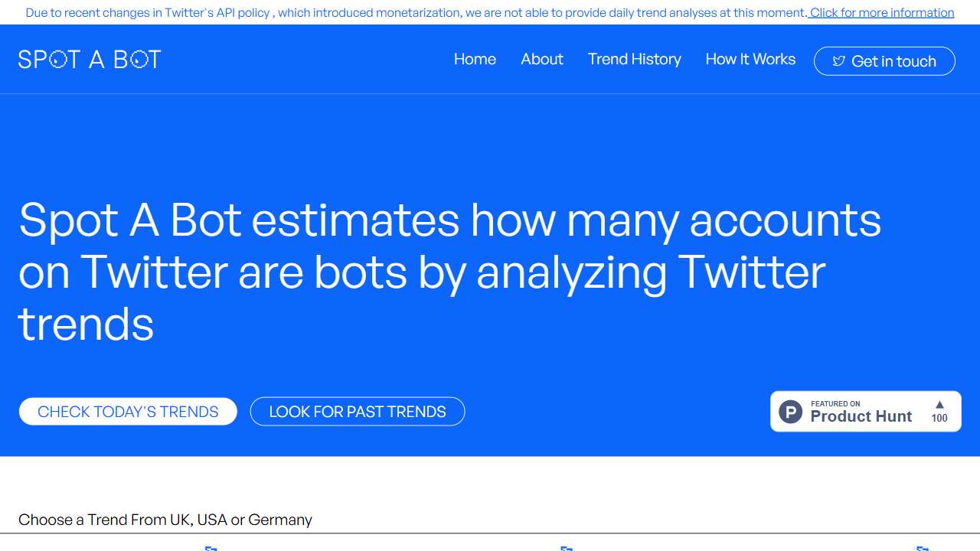Click the Featured on Product Hunt badge
980x551 pixels.
tap(865, 411)
